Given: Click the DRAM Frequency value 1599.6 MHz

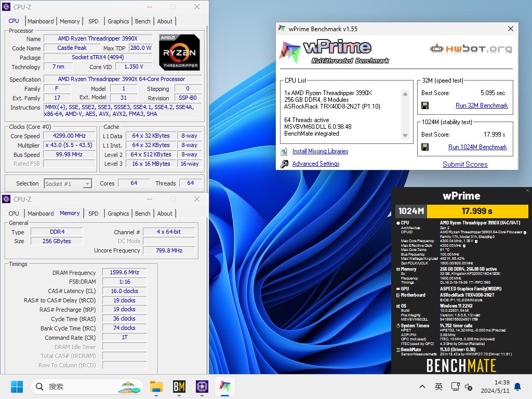Looking at the screenshot, I should coord(125,272).
